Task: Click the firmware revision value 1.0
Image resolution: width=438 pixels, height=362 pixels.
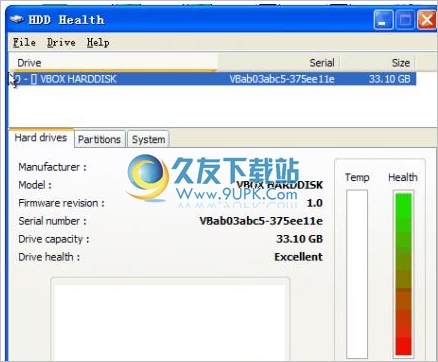Action: tap(314, 203)
